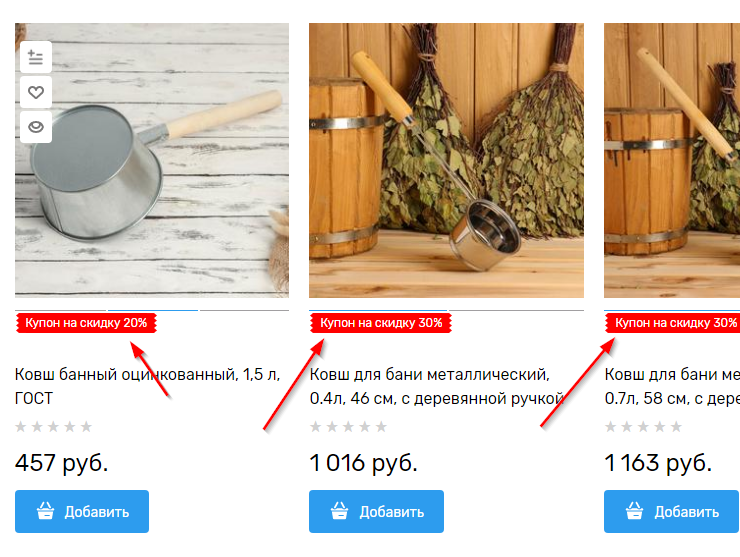This screenshot has height=557, width=740.
Task: Add 1 016 руб. ladle to cart
Action: [x=376, y=512]
